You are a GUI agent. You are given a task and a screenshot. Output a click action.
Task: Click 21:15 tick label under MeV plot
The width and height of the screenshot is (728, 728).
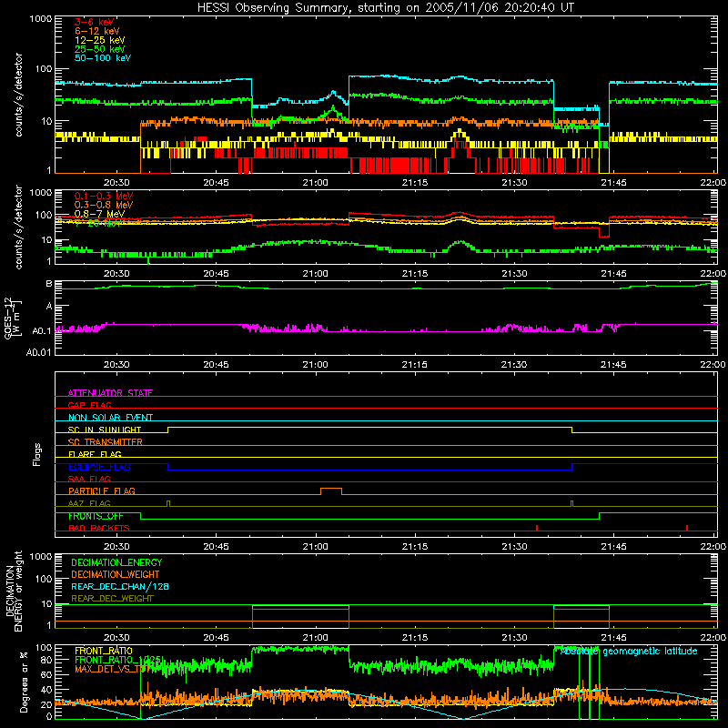pos(415,274)
